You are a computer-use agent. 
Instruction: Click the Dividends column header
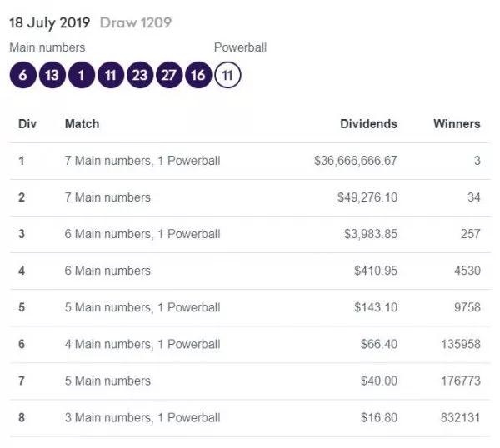click(x=368, y=124)
